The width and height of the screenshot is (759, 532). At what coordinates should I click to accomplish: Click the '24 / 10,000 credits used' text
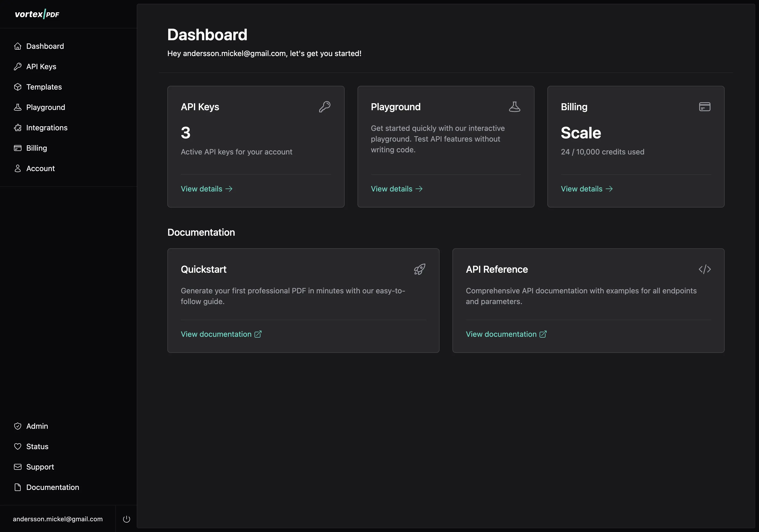(603, 152)
